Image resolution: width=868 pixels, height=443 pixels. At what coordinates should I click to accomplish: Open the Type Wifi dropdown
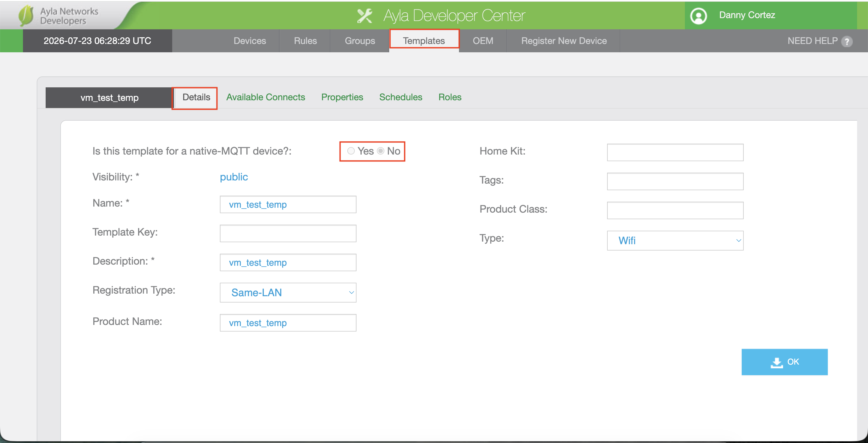coord(675,240)
